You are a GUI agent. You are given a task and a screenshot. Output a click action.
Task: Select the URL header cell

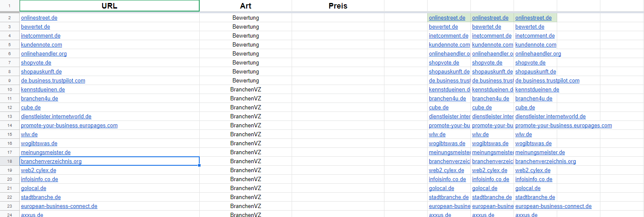(109, 6)
